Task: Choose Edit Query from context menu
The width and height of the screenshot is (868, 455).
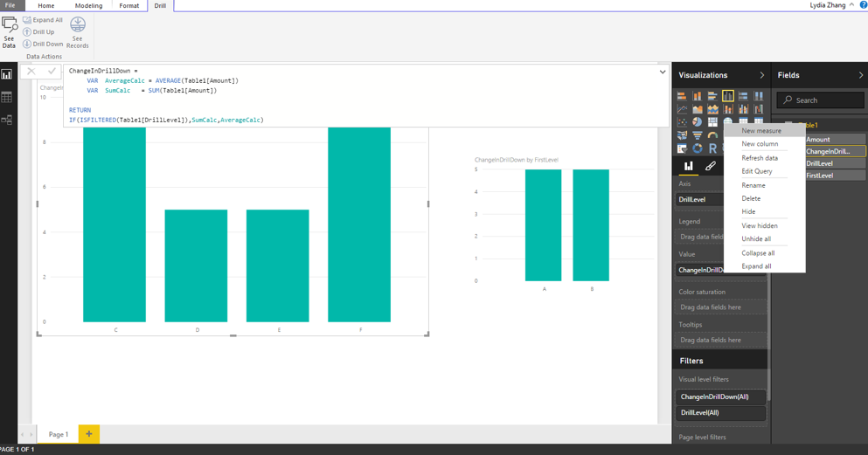Action: point(765,171)
